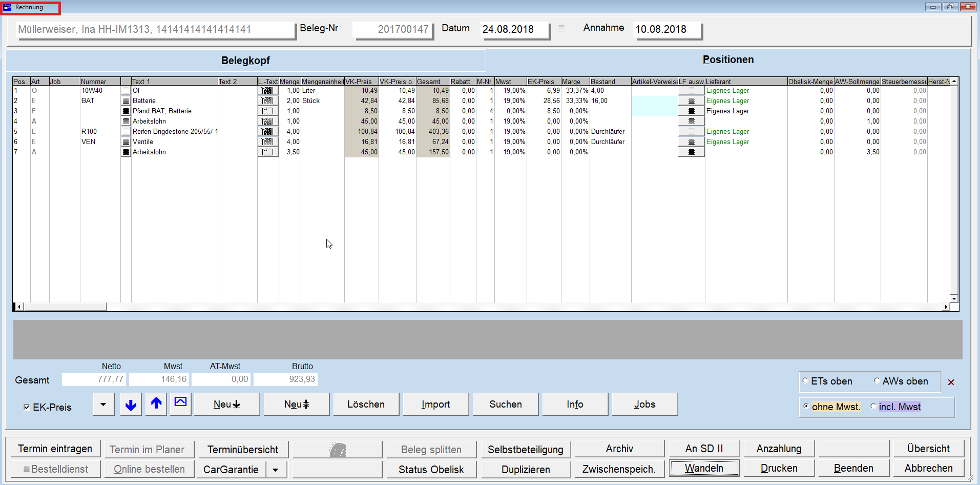
Task: Open the text list icon for Reifen Brigdestone row
Action: point(126,132)
